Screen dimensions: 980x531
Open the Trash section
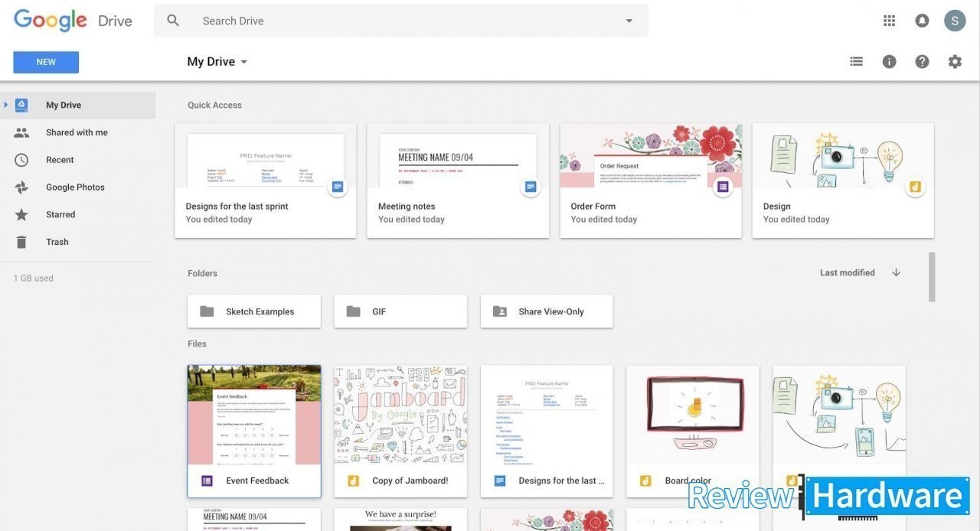57,242
